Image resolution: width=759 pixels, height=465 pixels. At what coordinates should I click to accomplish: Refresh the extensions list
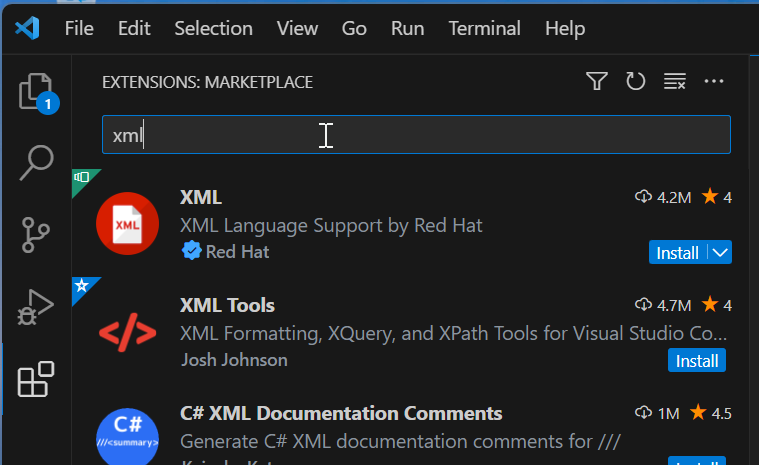point(636,81)
